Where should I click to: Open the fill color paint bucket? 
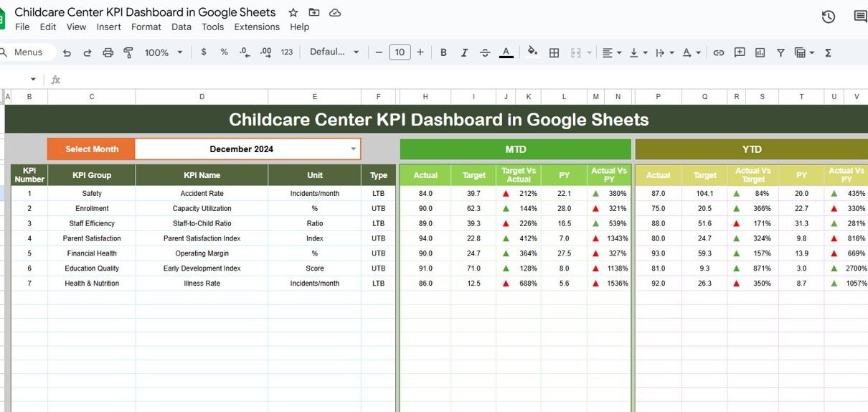[x=532, y=52]
